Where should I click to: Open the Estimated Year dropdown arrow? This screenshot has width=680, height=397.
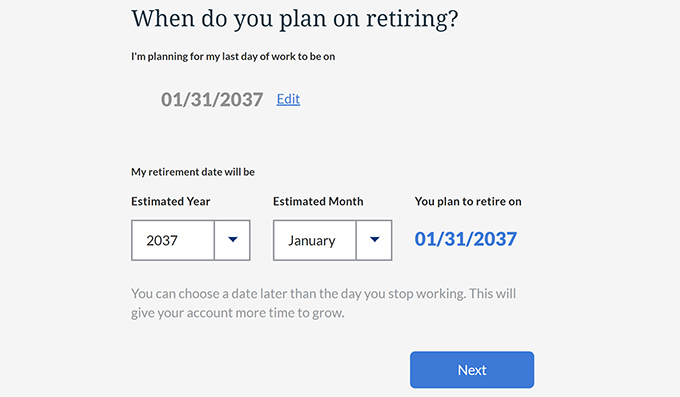tap(232, 240)
